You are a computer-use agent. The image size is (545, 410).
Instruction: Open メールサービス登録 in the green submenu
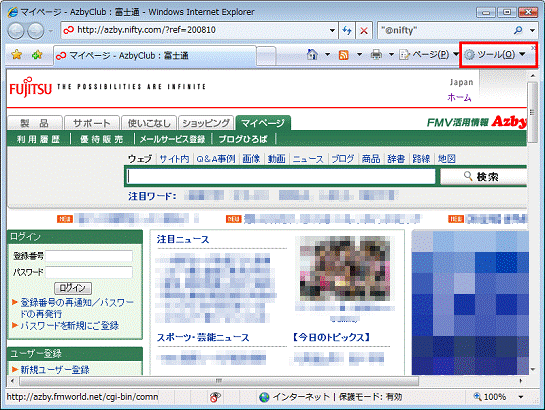[173, 139]
